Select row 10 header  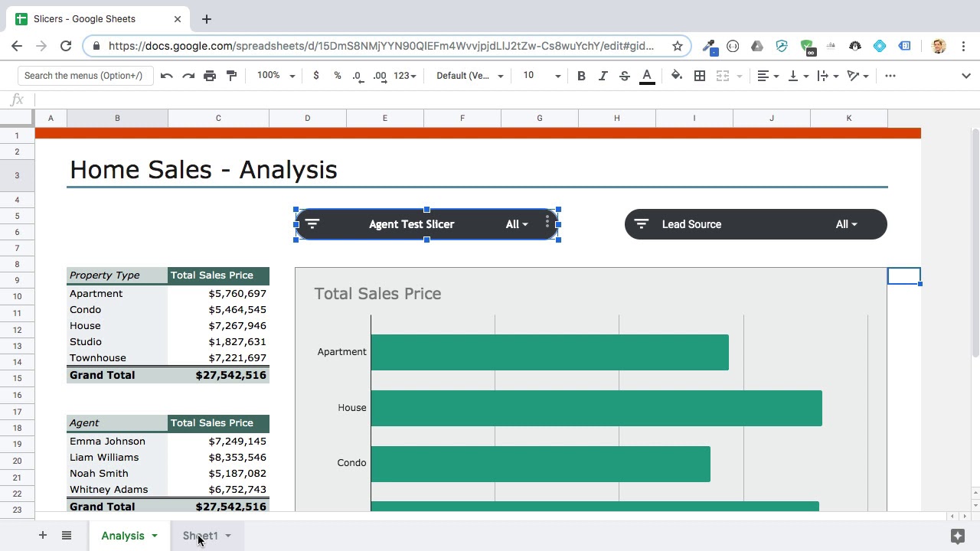coord(17,296)
